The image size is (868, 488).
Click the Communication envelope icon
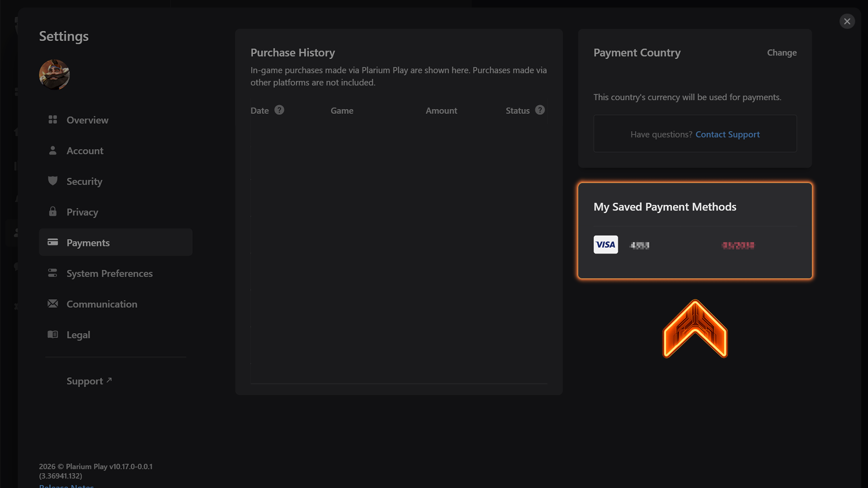[53, 304]
